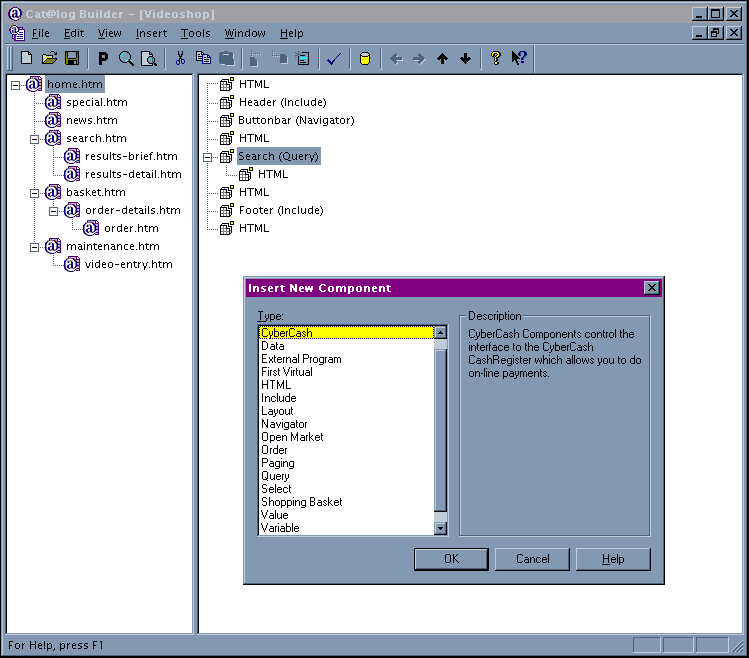
Task: Click the New document toolbar icon
Action: (27, 59)
